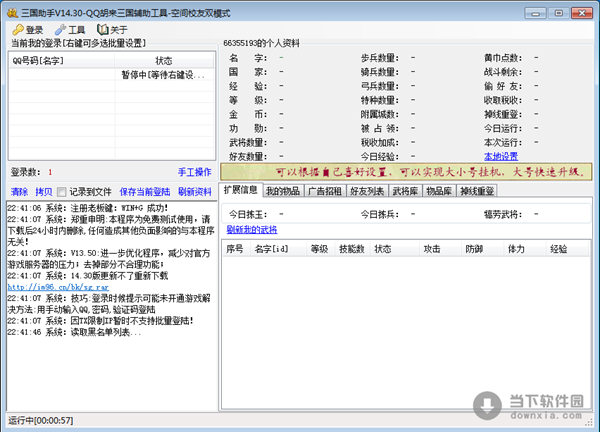This screenshot has width=600, height=432.
Task: Click the 攻击 column header
Action: click(x=440, y=249)
